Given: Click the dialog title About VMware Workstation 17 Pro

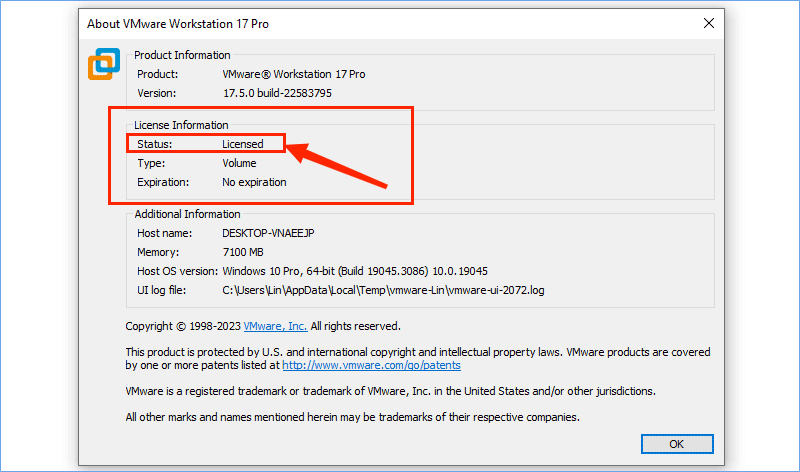Looking at the screenshot, I should click(178, 24).
